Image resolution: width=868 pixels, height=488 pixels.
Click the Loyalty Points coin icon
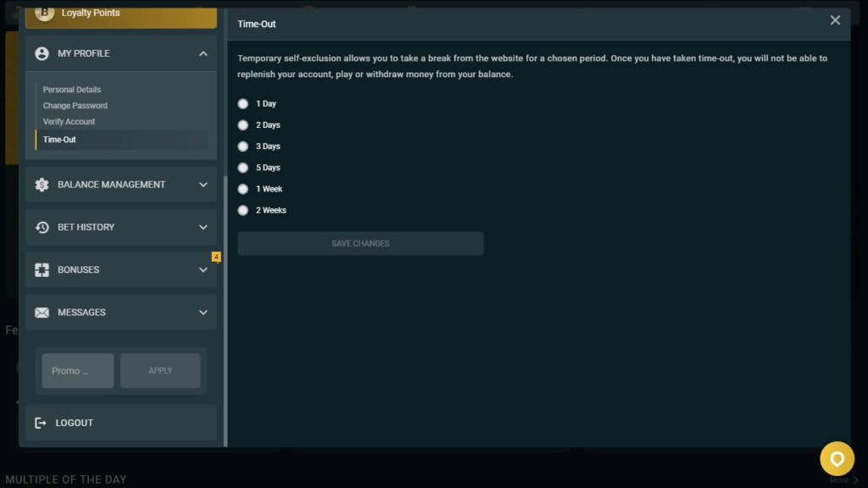tap(44, 12)
